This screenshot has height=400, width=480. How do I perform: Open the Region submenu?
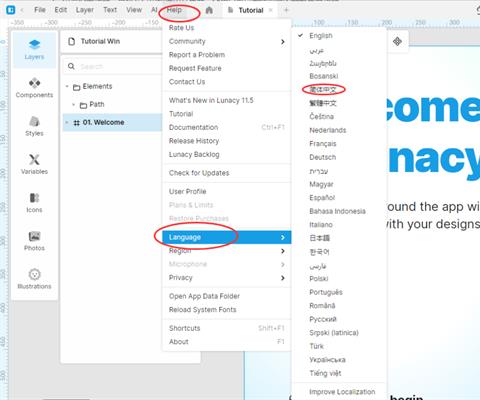pos(227,251)
